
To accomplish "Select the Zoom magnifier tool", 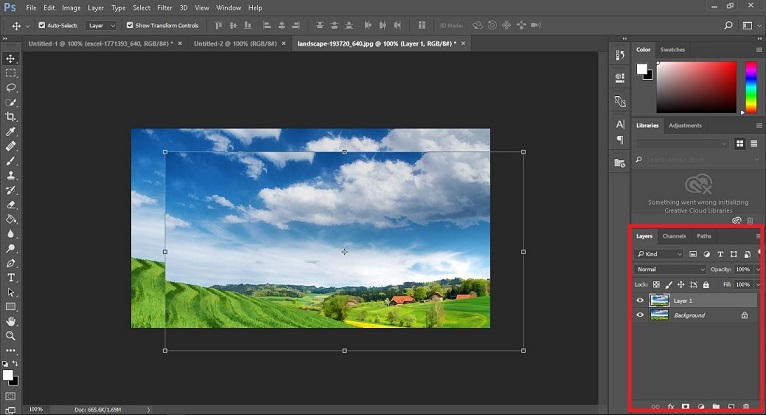I will coord(11,336).
